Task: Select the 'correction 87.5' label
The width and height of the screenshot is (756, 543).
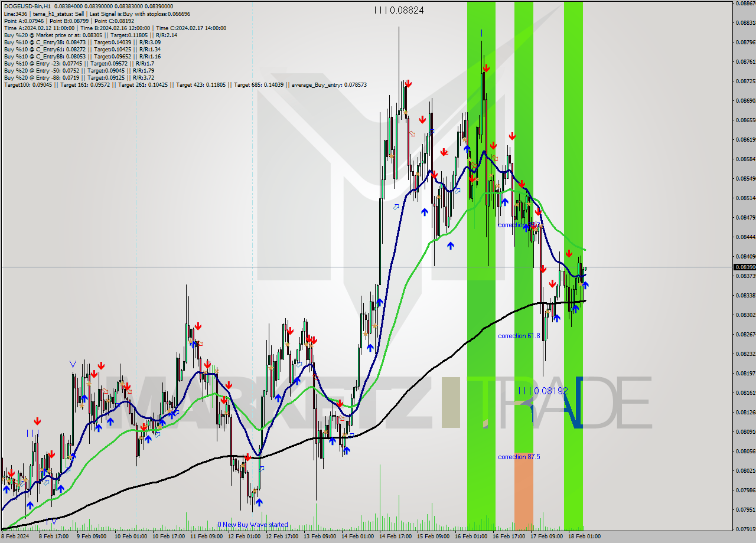Action: click(x=519, y=457)
